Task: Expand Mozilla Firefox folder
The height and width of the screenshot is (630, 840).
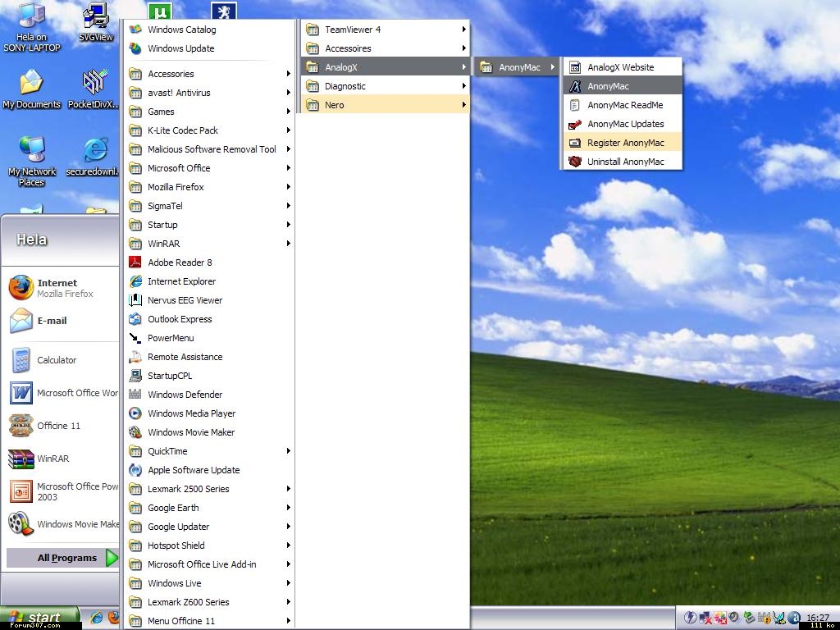Action: pyautogui.click(x=210, y=187)
